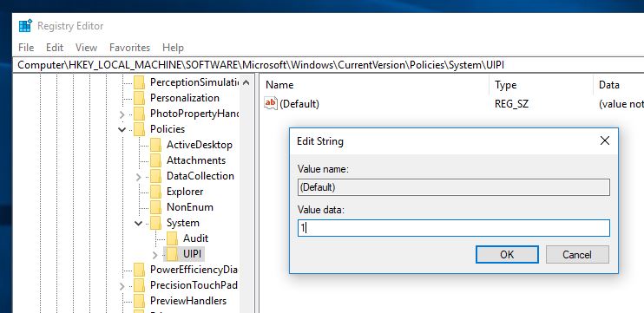Select the PhotoPropertyHandler folder icon
This screenshot has height=313, width=644.
140,114
